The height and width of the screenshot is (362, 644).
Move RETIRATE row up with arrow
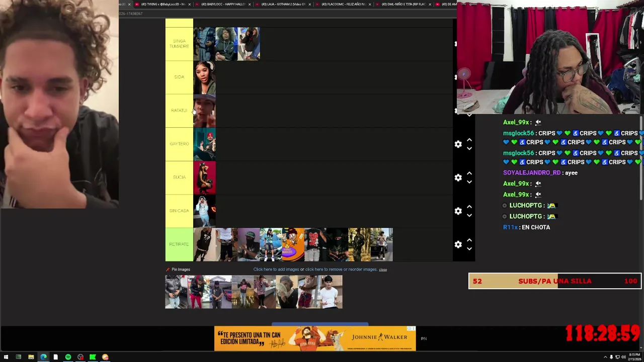click(469, 240)
